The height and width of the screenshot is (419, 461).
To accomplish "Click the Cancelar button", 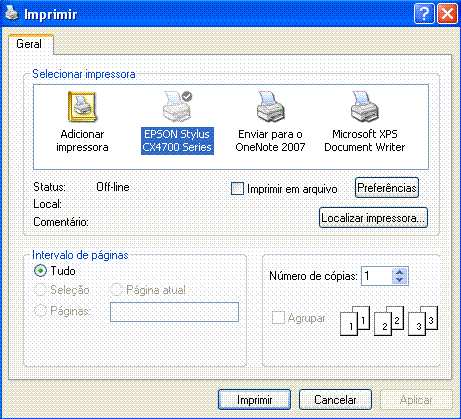I will [x=335, y=400].
